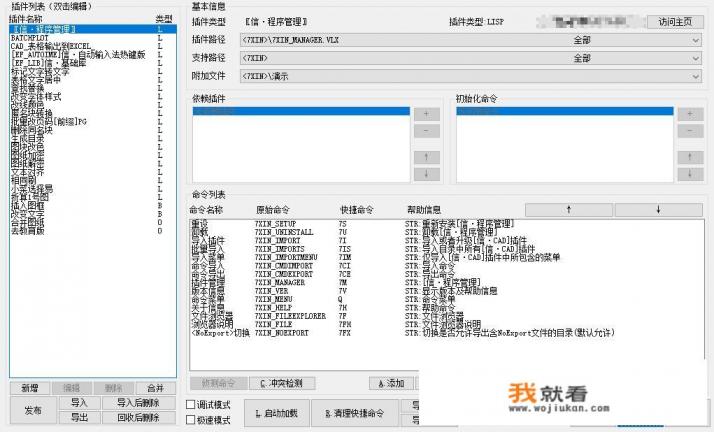The height and width of the screenshot is (432, 714).
Task: Enable the 极速模式 checkbox
Action: [x=191, y=420]
